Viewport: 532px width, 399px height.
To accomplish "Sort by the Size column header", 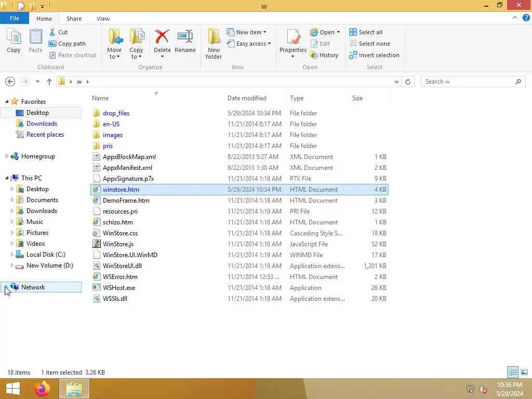I will (369, 98).
